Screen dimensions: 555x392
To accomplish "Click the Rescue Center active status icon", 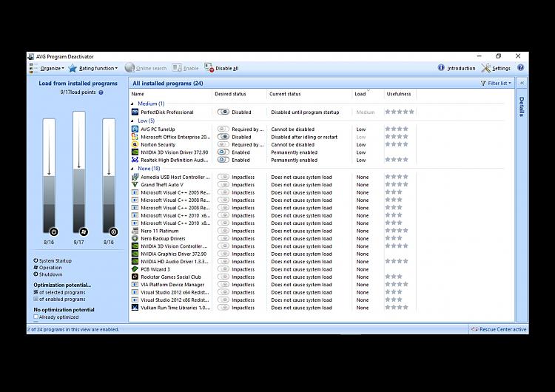I will tap(474, 329).
